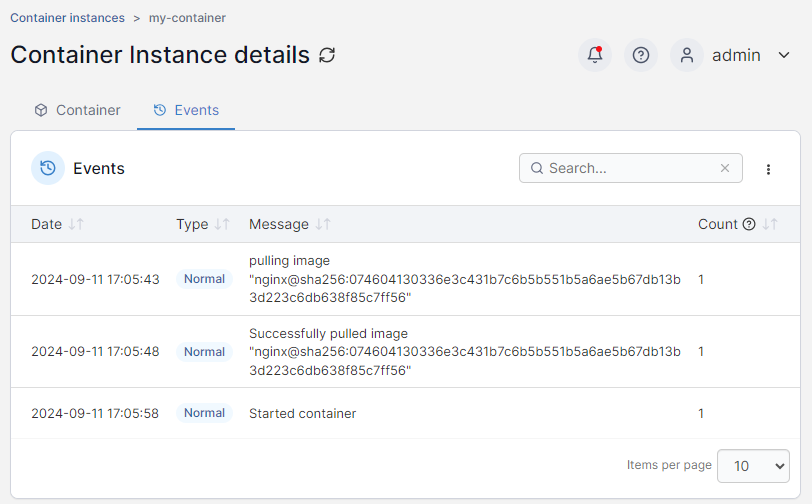This screenshot has width=812, height=504.
Task: Click the Normal badge on Started container row
Action: [x=204, y=413]
